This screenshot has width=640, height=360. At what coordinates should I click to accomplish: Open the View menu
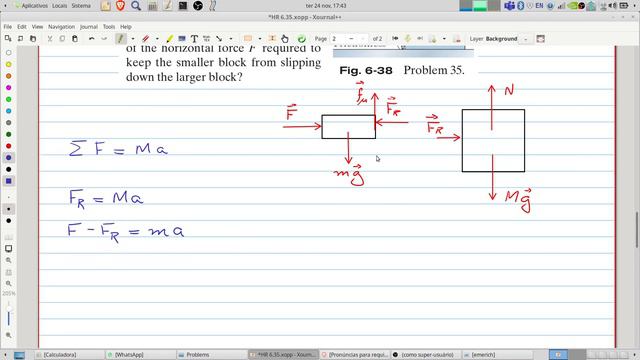click(37, 27)
